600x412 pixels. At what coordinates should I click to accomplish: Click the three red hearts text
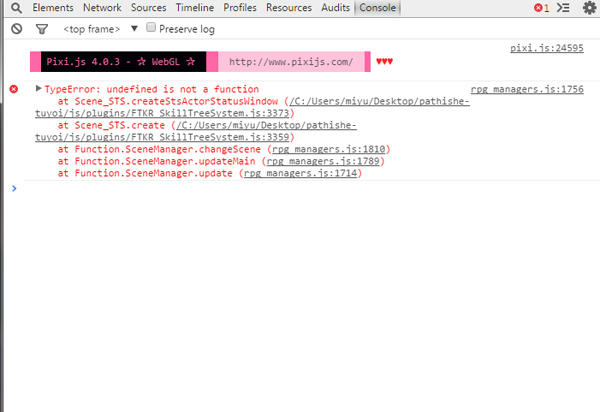point(385,61)
